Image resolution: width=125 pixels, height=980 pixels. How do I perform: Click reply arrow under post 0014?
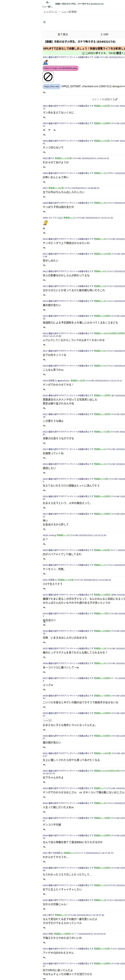tap(44, 310)
